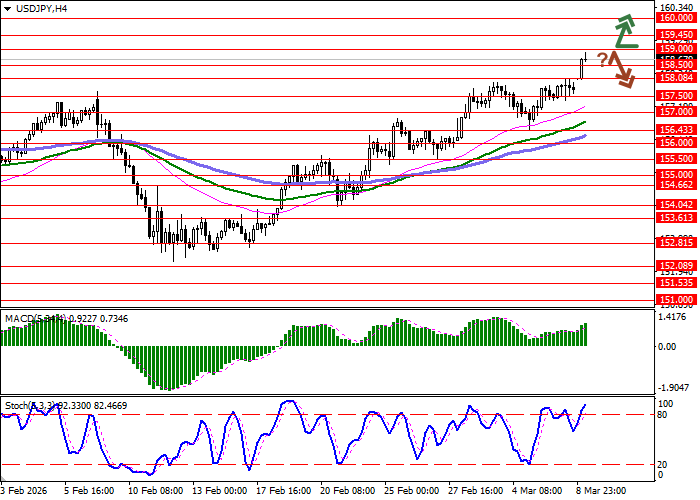Select the 27 Feb 16:00 time axis label
This screenshot has width=700, height=500.
click(x=476, y=491)
